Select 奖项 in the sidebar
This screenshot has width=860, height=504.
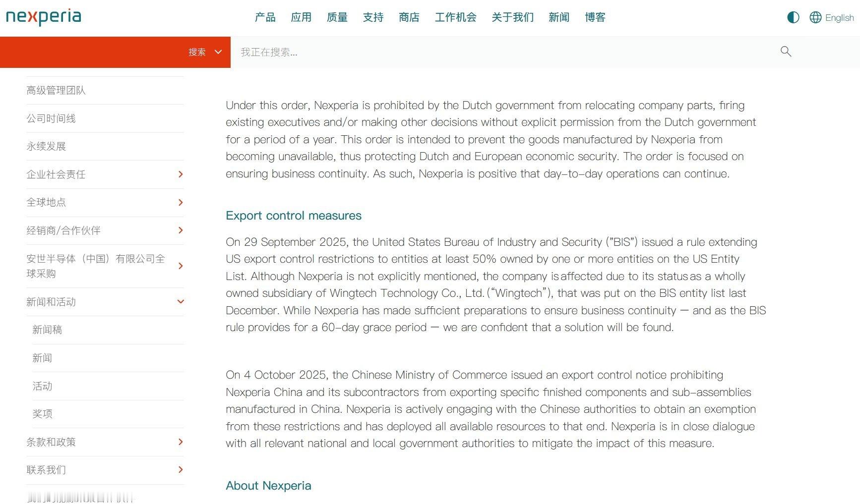pos(42,414)
